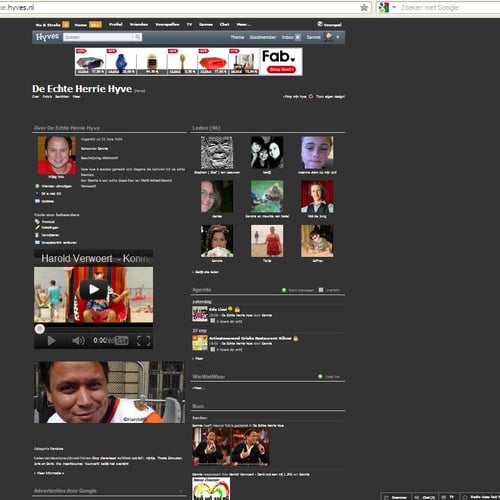The image size is (500, 500).
Task: Open the search engine dropdown arrow
Action: (394, 7)
